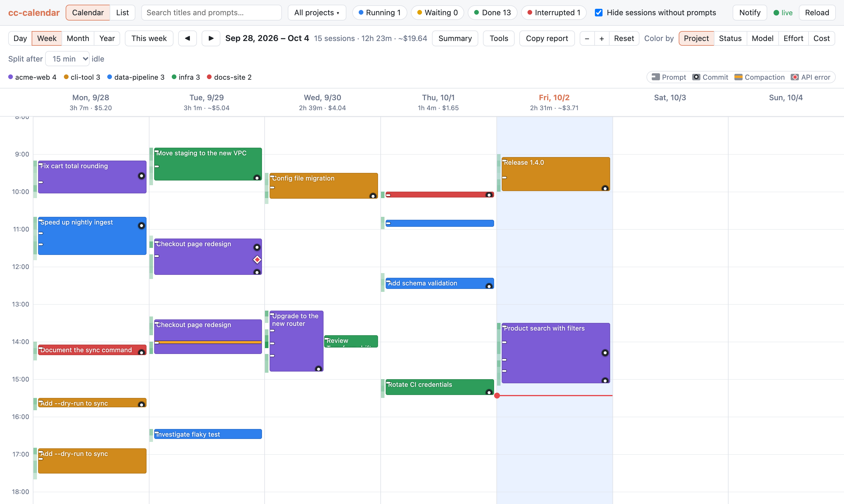Click the Tools button
844x504 pixels.
tap(498, 38)
